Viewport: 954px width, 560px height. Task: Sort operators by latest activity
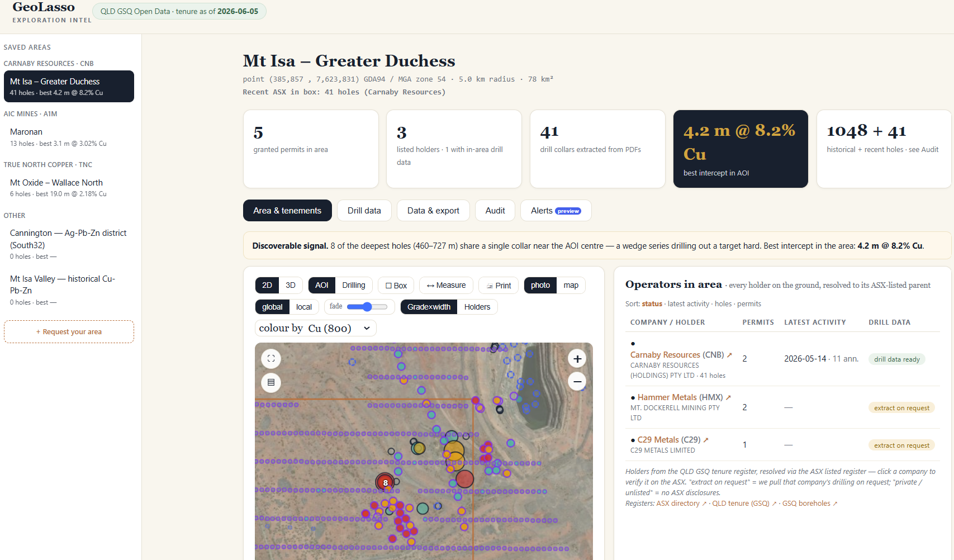689,304
